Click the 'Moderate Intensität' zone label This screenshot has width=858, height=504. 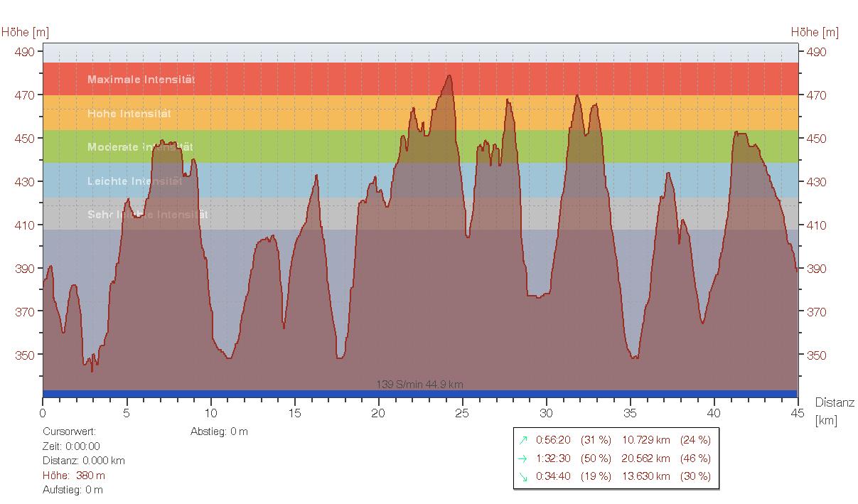140,147
